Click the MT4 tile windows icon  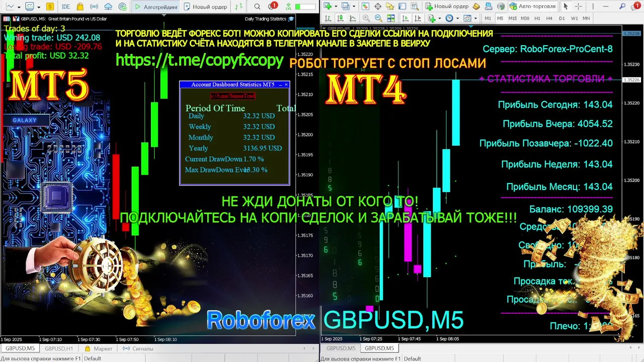click(391, 18)
